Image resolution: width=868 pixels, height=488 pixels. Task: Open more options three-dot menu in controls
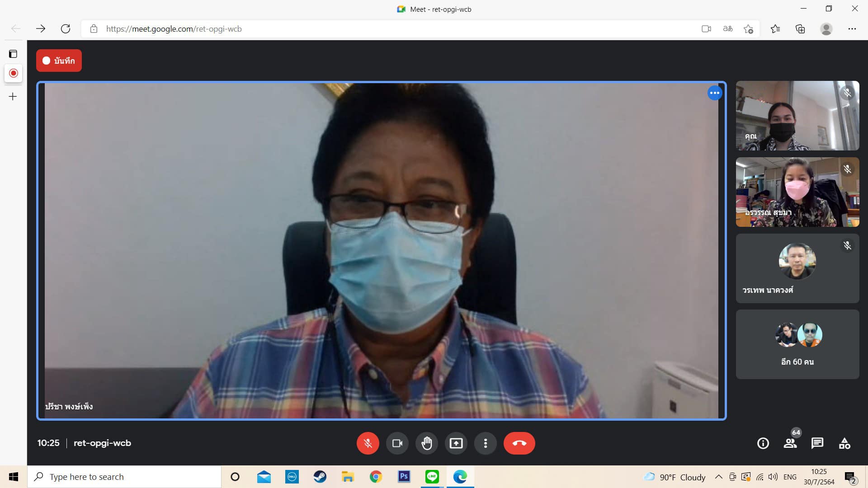485,443
